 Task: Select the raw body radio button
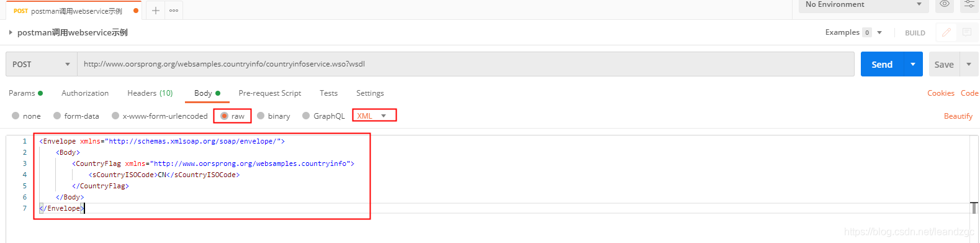[x=225, y=116]
